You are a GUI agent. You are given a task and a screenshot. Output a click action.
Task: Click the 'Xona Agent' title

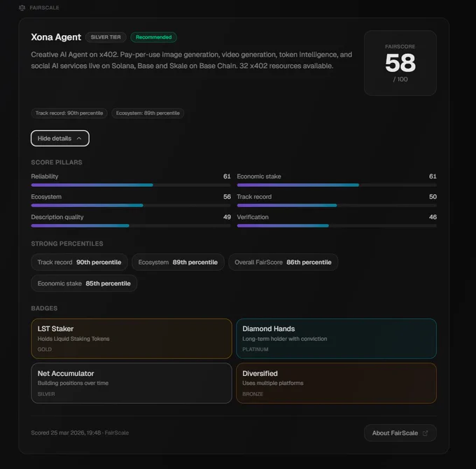click(x=56, y=37)
